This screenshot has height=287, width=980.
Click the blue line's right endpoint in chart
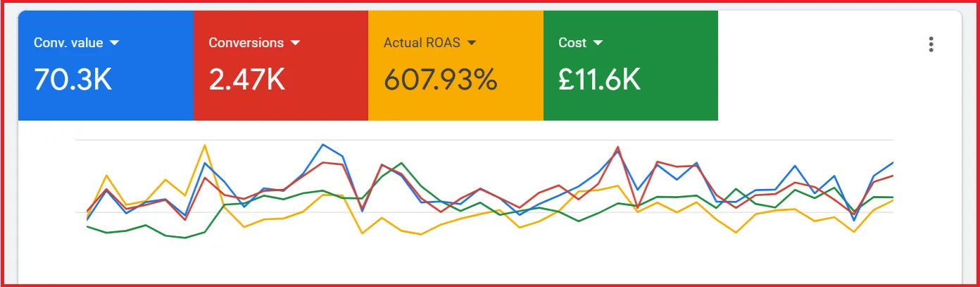point(893,163)
